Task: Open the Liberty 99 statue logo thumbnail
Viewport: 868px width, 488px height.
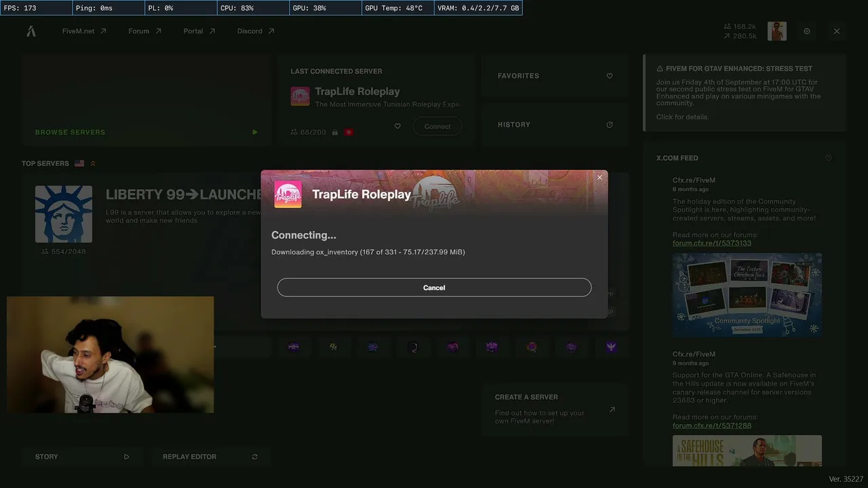Action: [x=64, y=214]
